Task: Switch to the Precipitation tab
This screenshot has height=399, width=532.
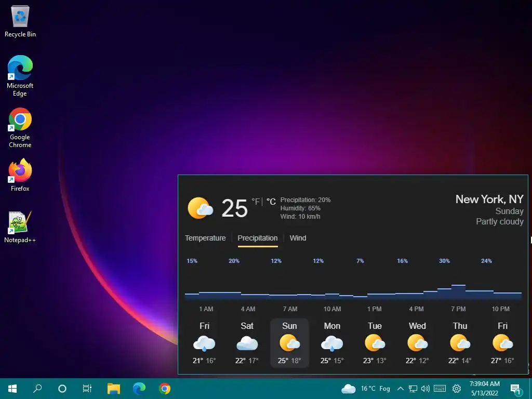Action: [258, 238]
